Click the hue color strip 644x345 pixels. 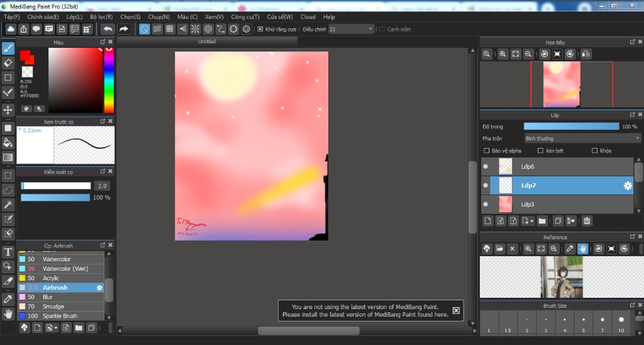click(109, 80)
